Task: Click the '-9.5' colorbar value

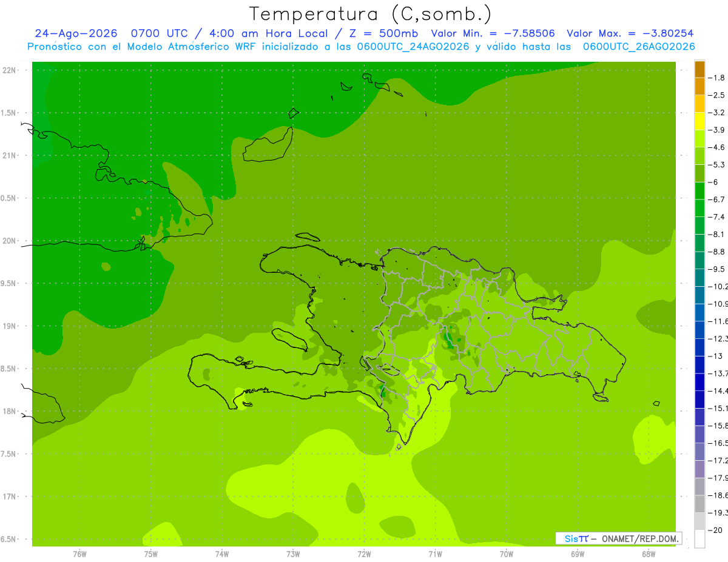Action: click(x=716, y=269)
